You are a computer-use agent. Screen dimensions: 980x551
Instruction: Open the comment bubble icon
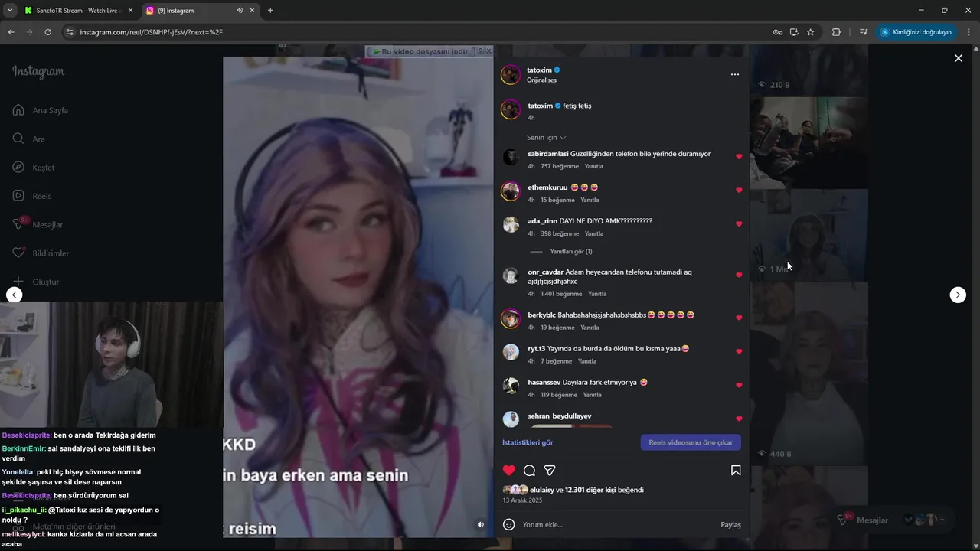529,470
